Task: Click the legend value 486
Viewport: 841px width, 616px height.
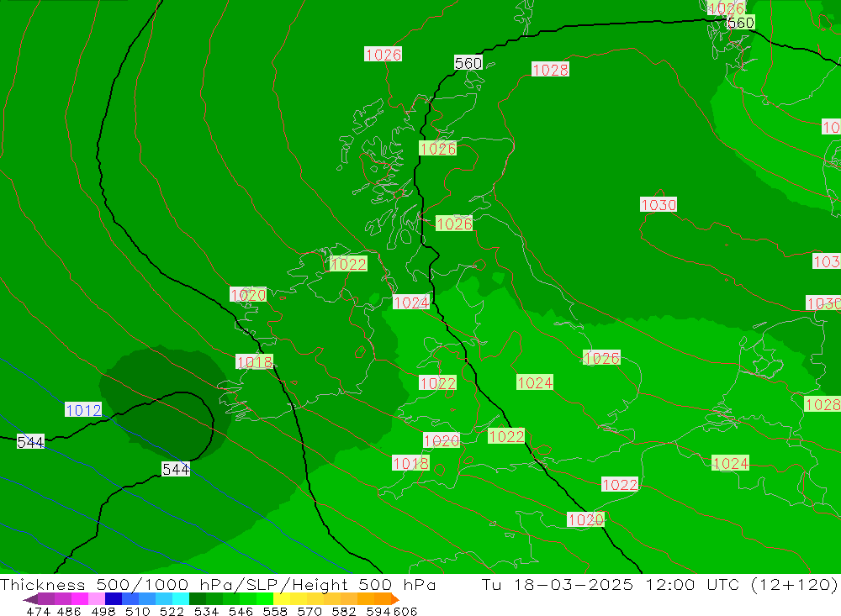Action: (69, 611)
